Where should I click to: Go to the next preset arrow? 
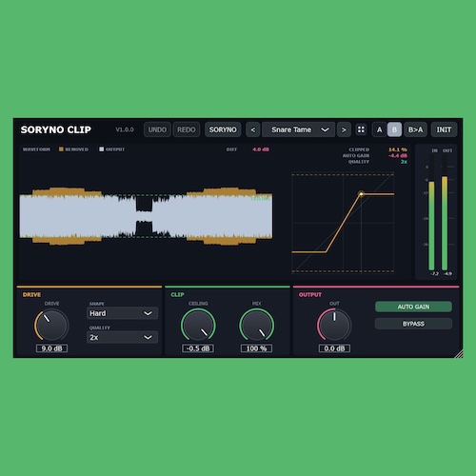tap(344, 129)
